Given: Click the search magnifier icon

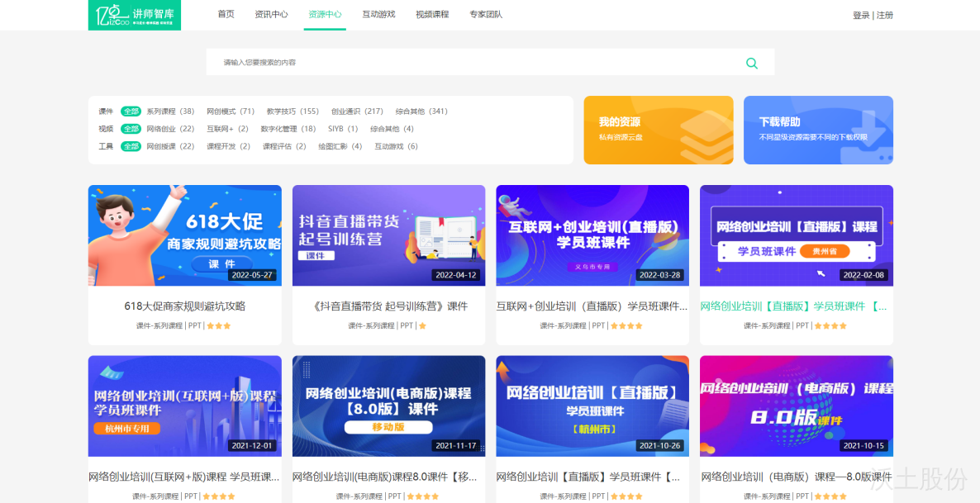Looking at the screenshot, I should point(751,63).
